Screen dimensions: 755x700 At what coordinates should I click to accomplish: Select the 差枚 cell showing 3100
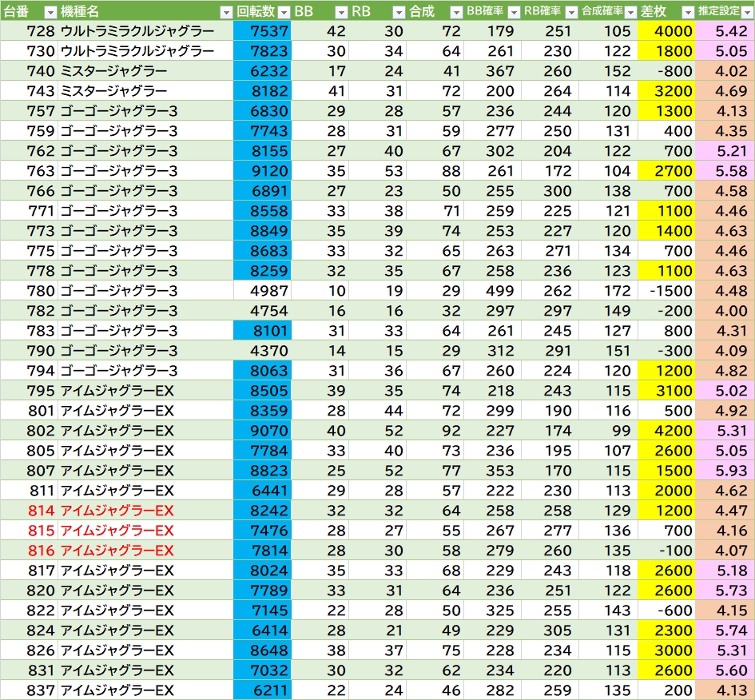coord(666,391)
